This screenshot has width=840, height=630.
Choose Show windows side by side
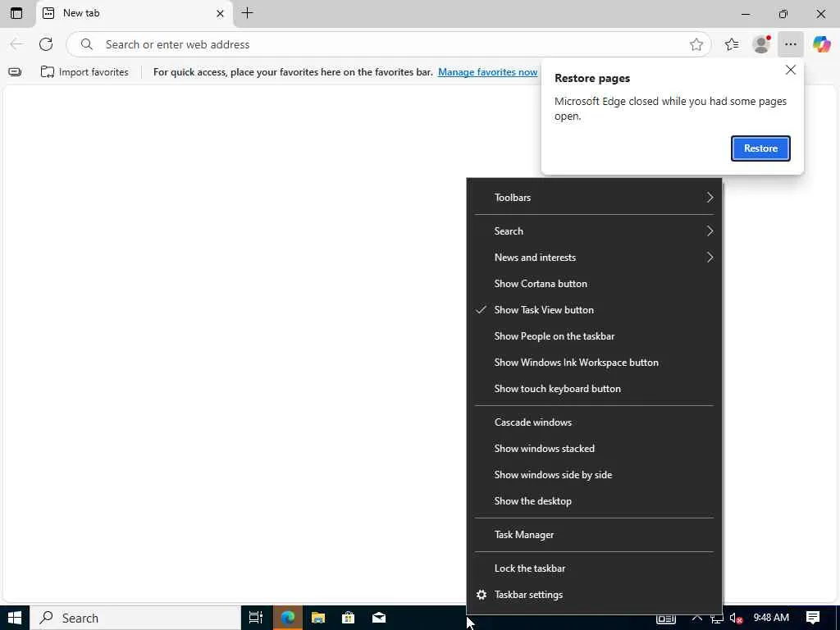click(594, 475)
